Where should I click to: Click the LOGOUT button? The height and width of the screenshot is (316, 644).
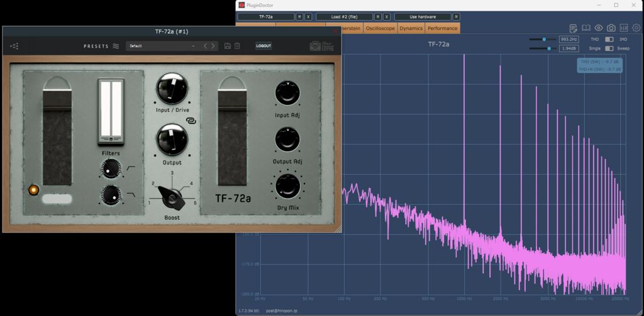point(264,46)
